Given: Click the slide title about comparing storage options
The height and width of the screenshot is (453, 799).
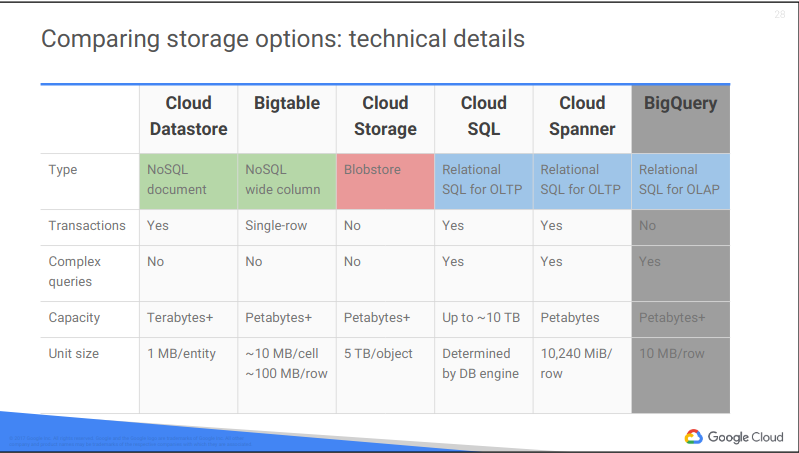Looking at the screenshot, I should (x=283, y=40).
